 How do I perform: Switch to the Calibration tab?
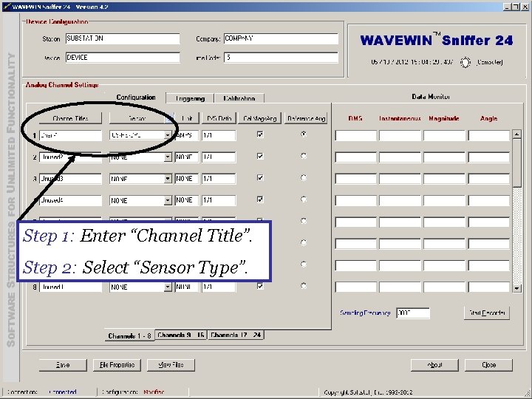coord(239,98)
